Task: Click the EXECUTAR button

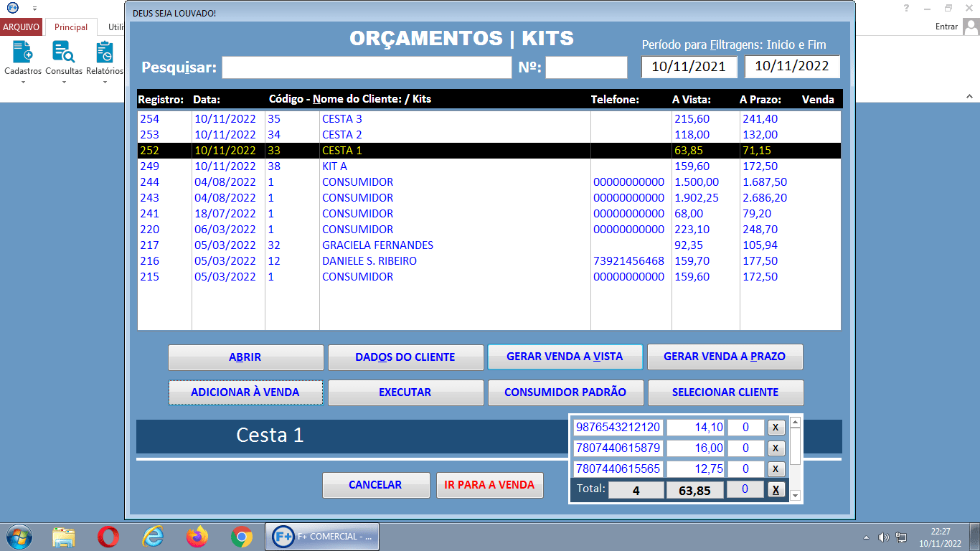Action: pos(405,392)
